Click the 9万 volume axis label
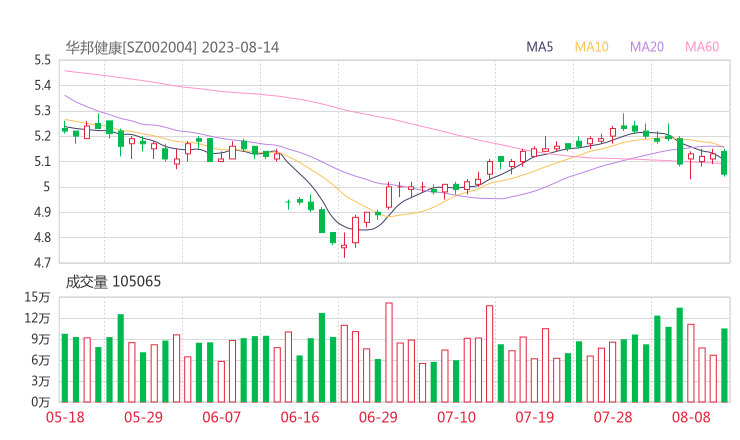This screenshot has width=740, height=440. (41, 339)
